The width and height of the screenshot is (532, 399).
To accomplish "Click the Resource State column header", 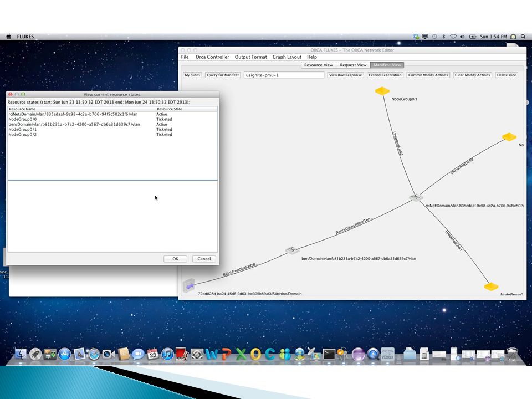I will (x=186, y=109).
